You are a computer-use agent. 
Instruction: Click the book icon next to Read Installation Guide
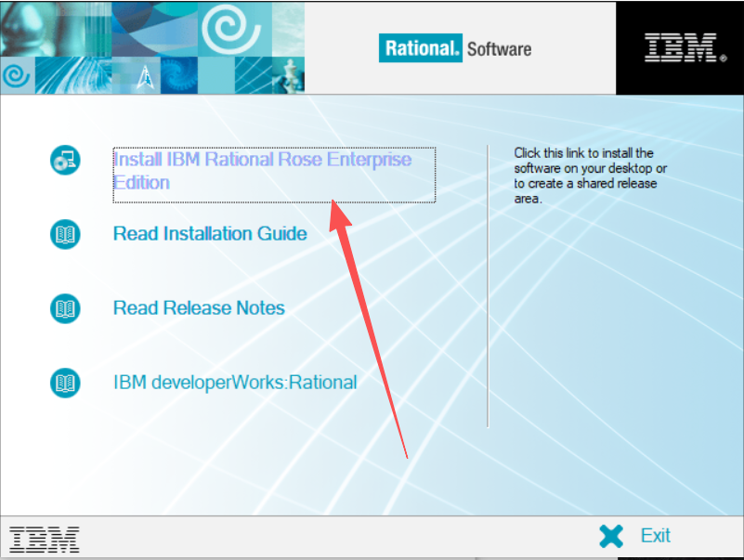[x=65, y=234]
